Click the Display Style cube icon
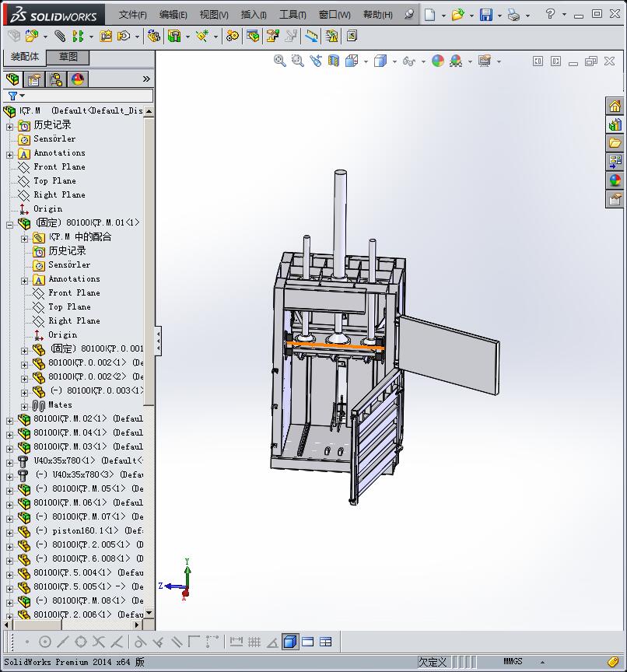This screenshot has height=672, width=627. [x=380, y=61]
